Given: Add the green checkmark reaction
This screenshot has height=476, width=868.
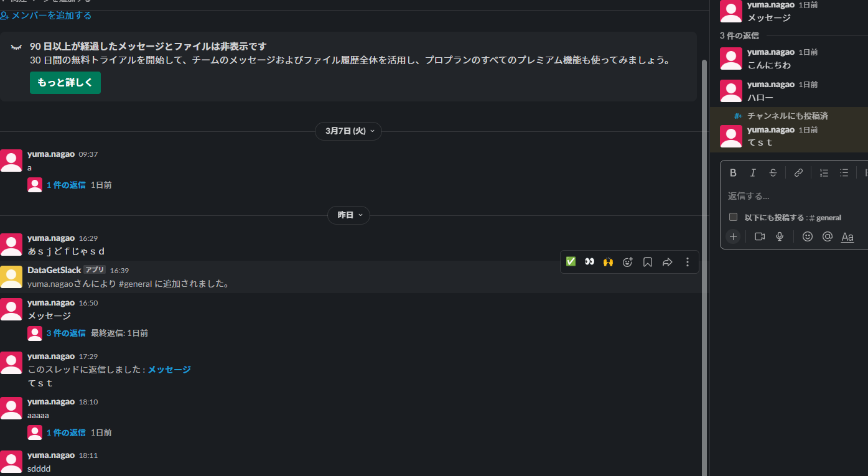Looking at the screenshot, I should coord(571,262).
